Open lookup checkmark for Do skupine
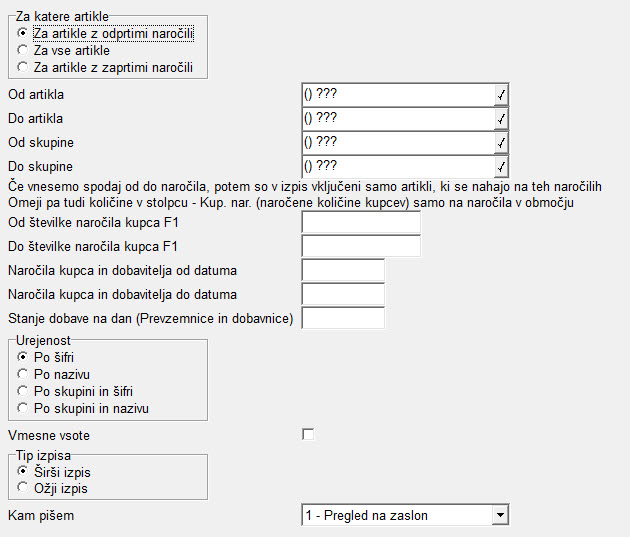630x537 pixels. pos(501,167)
